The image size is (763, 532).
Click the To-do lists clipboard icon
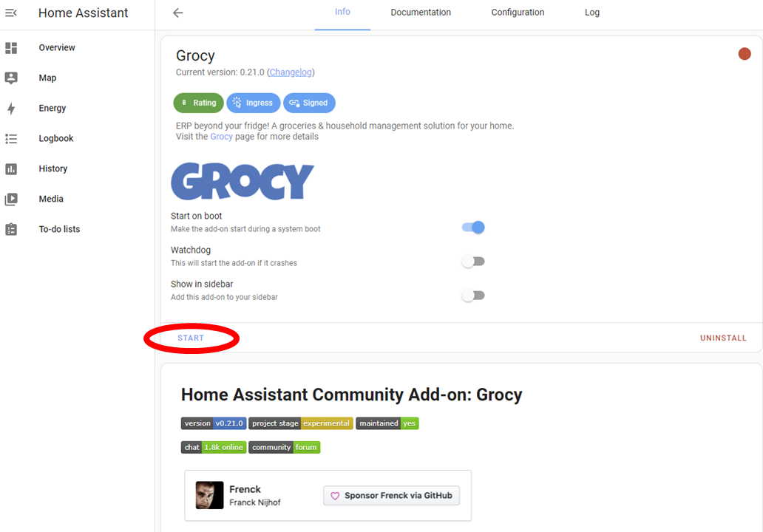(11, 229)
